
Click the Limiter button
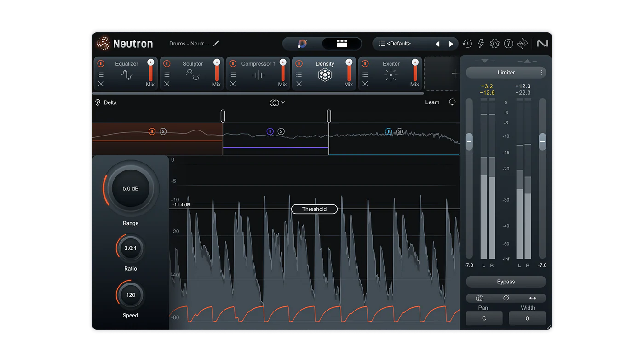506,73
